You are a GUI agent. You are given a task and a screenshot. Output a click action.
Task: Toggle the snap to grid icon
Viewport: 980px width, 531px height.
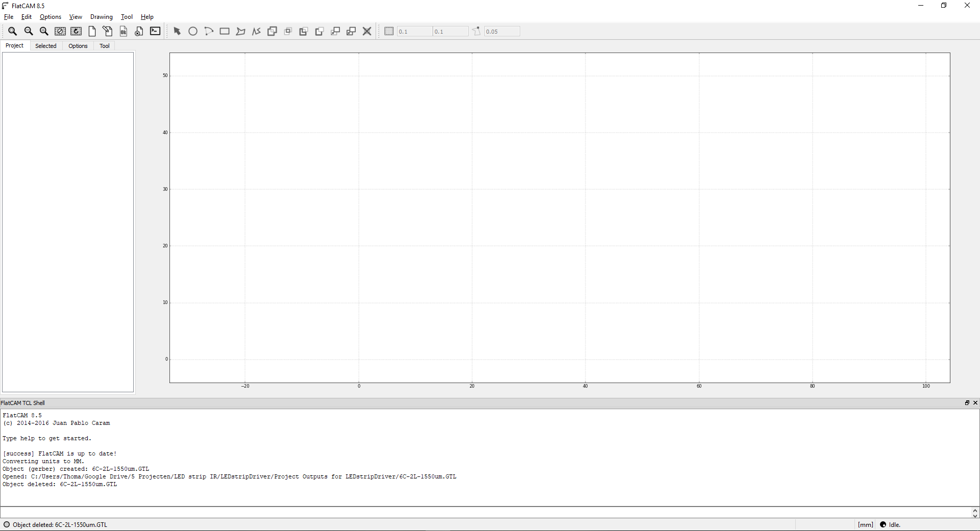click(389, 32)
